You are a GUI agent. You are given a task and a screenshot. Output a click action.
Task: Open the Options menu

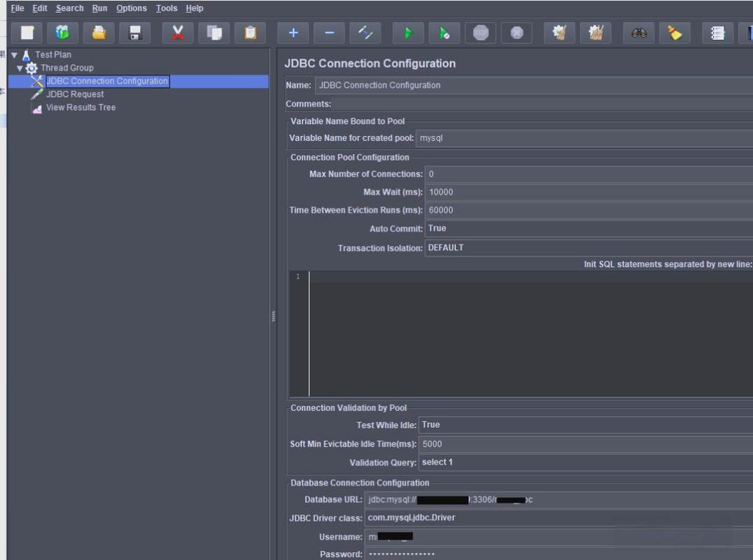pos(132,8)
